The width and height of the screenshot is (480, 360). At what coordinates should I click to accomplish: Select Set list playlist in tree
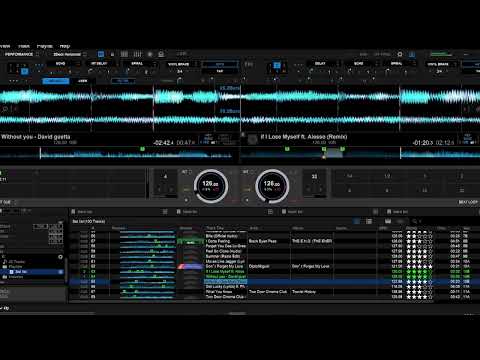click(21, 272)
